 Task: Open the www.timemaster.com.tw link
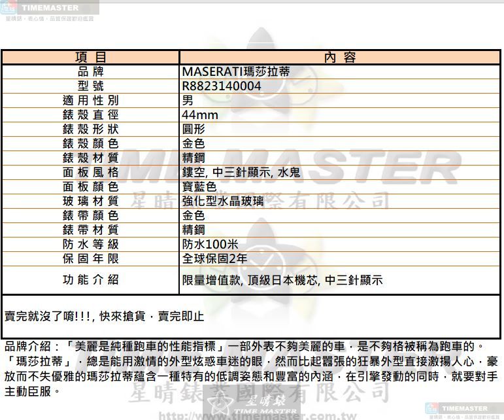[x=252, y=415]
